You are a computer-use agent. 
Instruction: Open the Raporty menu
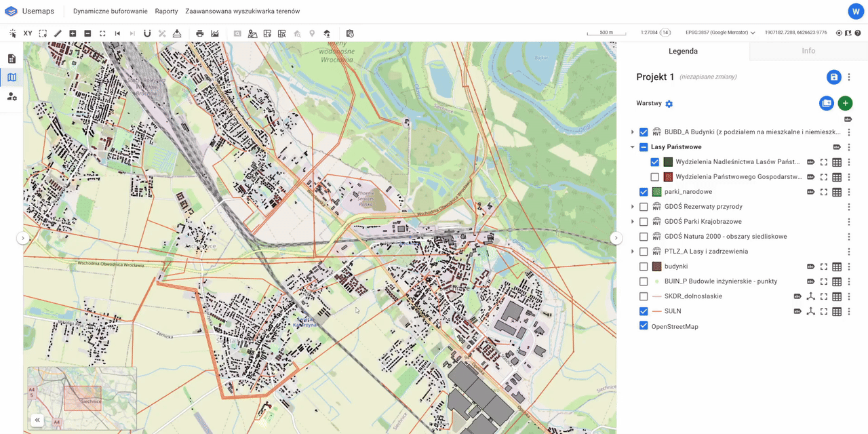(166, 12)
